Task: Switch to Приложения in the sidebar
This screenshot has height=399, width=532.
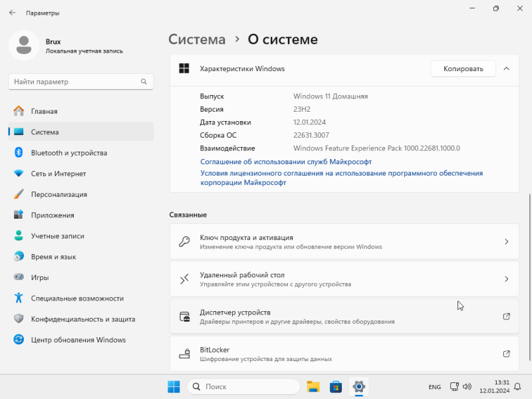Action: pyautogui.click(x=80, y=215)
